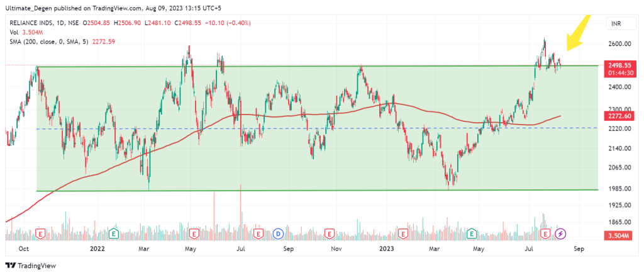The height and width of the screenshot is (275, 644).
Task: Click the green earnings marker after the 2022 label
Action: 114,234
